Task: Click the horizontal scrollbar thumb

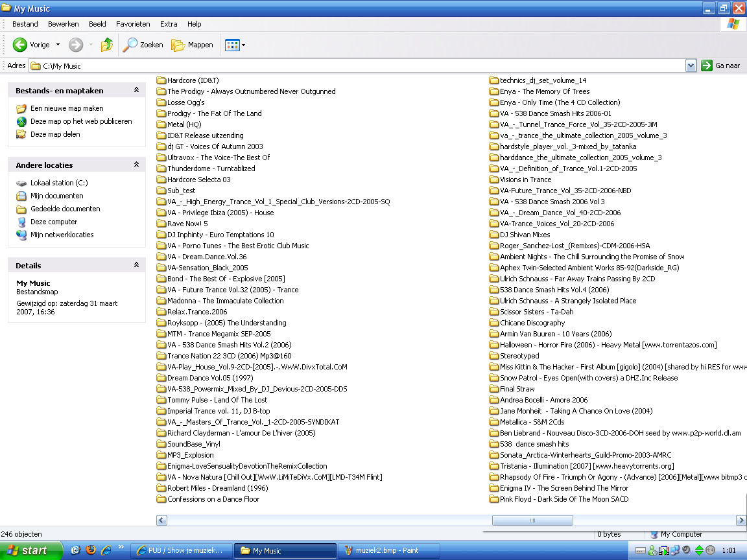Action: [x=532, y=520]
